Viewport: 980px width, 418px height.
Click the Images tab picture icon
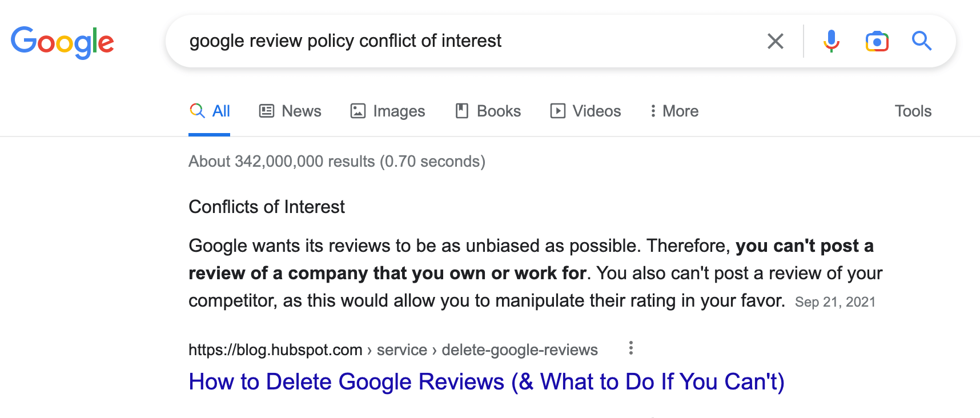[x=358, y=111]
